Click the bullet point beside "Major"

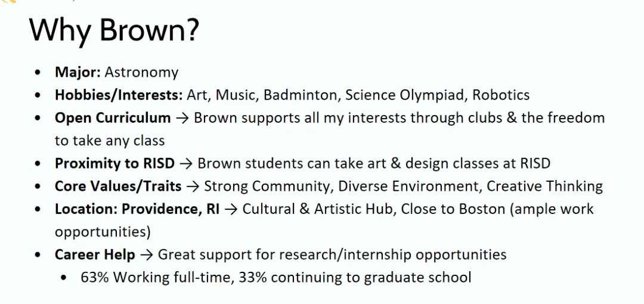tap(38, 73)
